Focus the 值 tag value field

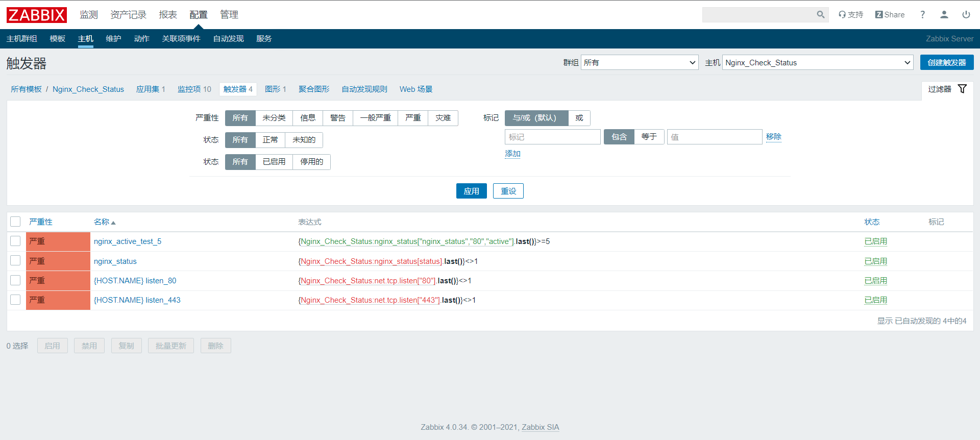(715, 137)
